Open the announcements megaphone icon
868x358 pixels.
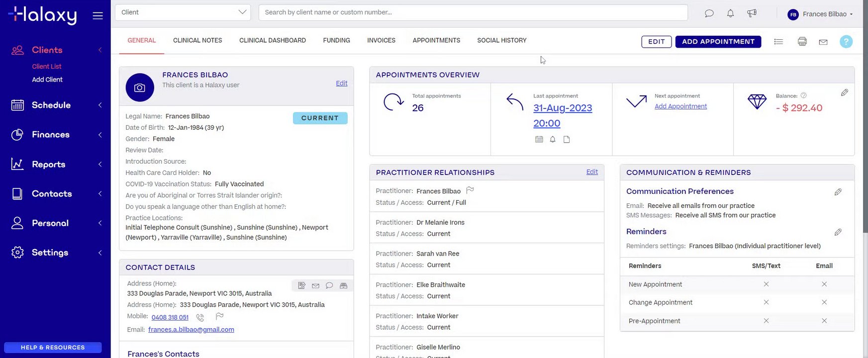tap(752, 13)
